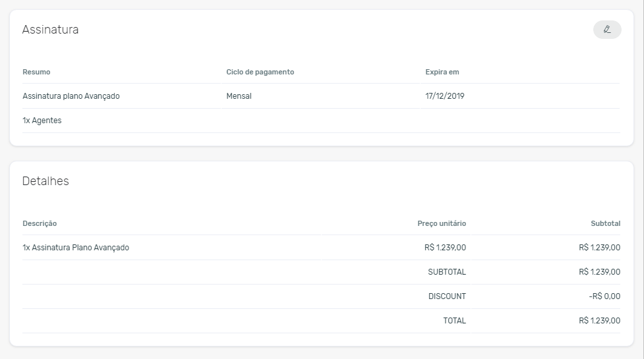The height and width of the screenshot is (359, 644).
Task: Click the 17/12/2019 expiry date
Action: point(445,96)
